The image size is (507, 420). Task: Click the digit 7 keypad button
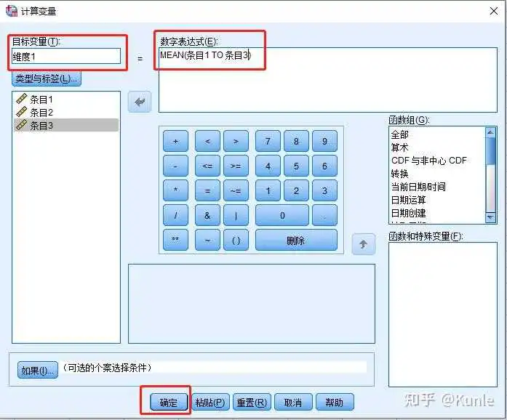pyautogui.click(x=268, y=141)
